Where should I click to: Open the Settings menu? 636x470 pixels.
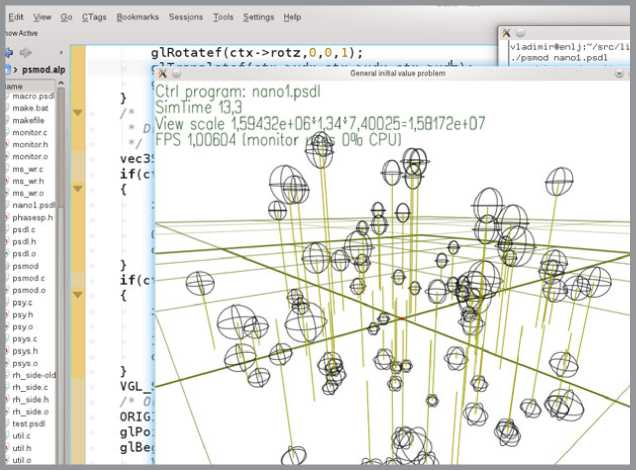[x=258, y=17]
